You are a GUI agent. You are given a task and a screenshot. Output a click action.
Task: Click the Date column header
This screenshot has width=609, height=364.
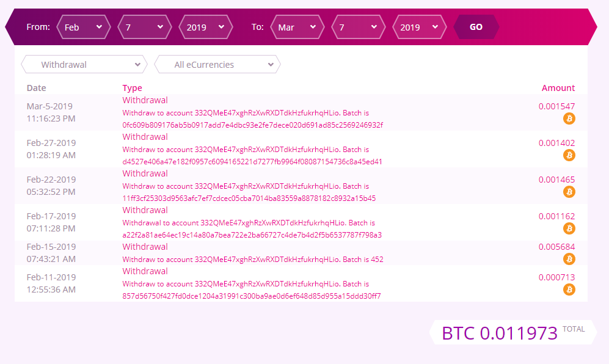(x=36, y=88)
